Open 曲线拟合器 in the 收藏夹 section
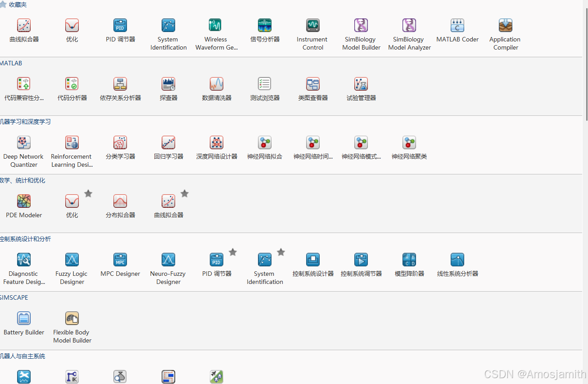 (24, 31)
